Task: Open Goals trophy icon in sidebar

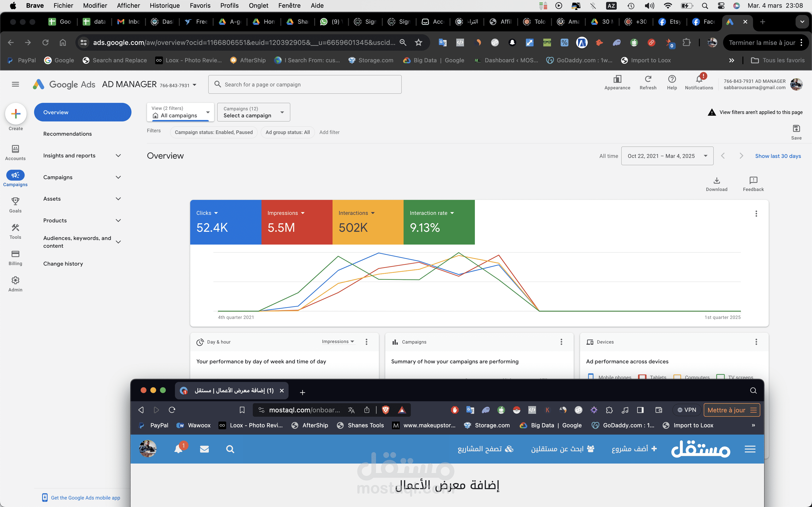Action: click(x=15, y=201)
